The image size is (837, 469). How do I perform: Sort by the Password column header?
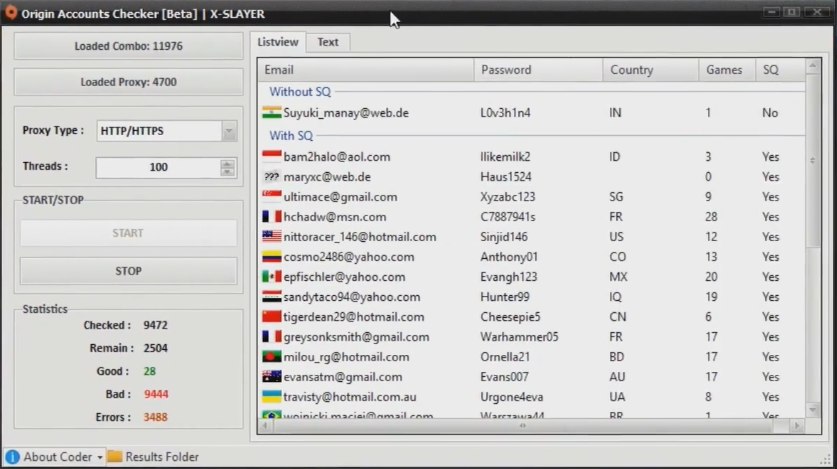click(538, 70)
